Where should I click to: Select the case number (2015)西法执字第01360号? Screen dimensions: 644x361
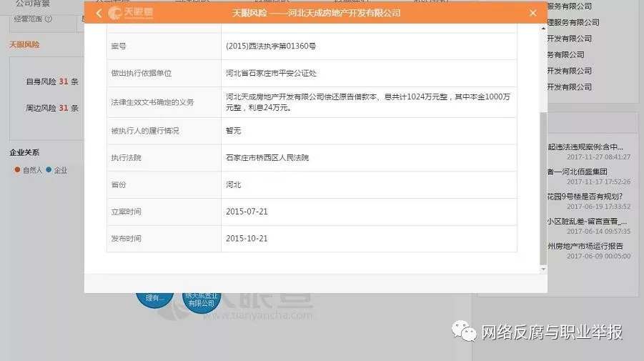click(x=271, y=46)
